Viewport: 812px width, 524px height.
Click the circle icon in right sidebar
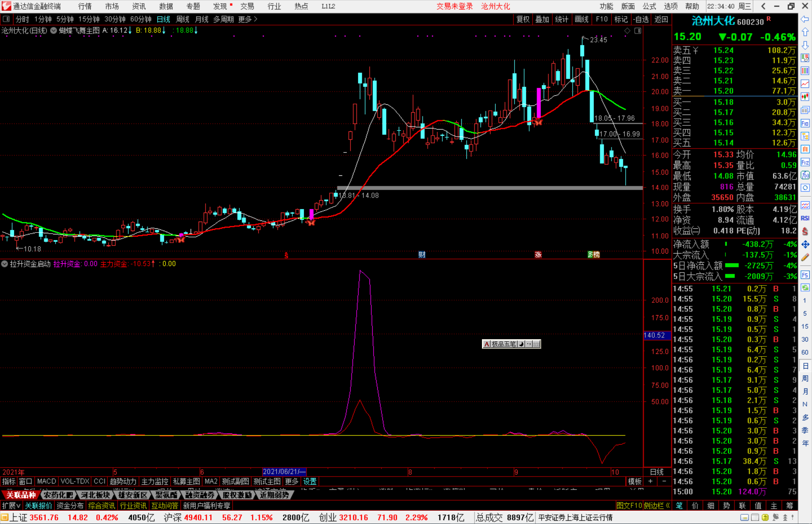click(x=805, y=188)
